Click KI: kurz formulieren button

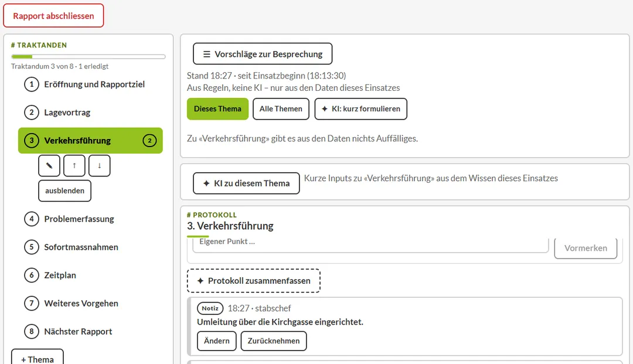pyautogui.click(x=361, y=109)
